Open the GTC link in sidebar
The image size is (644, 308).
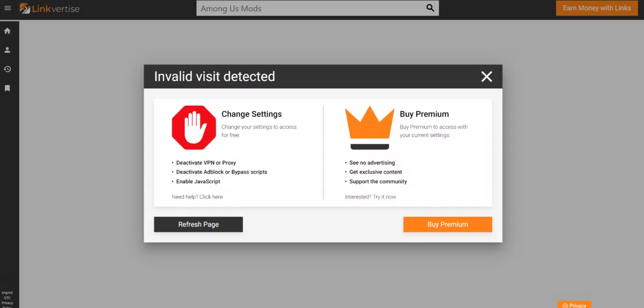[7, 298]
